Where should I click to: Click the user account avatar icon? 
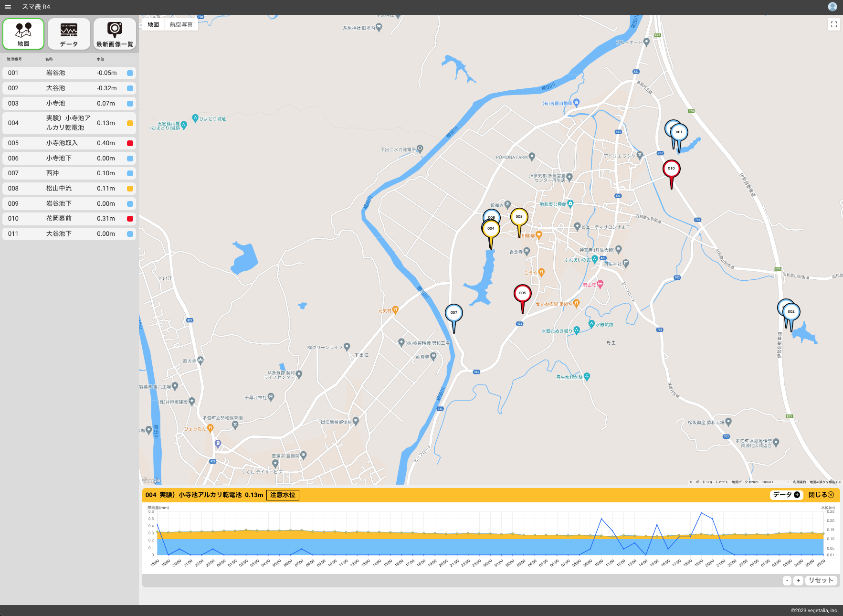tap(832, 7)
